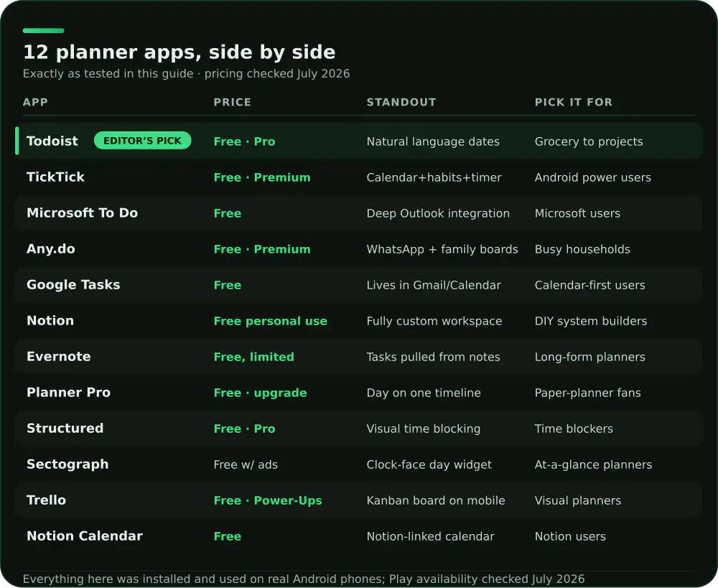Click 'Kanban board on mobile' cell
The height and width of the screenshot is (588, 718).
pos(436,500)
